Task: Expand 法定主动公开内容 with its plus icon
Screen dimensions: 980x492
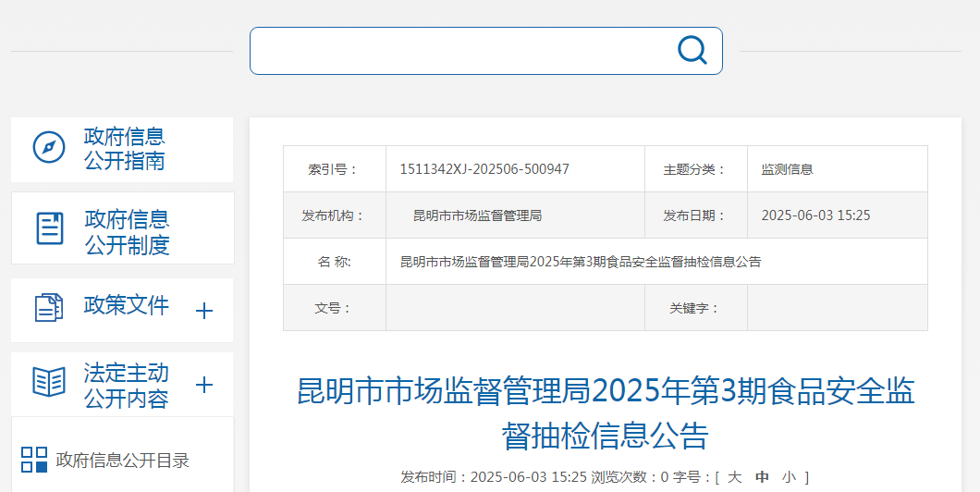Action: (x=204, y=385)
